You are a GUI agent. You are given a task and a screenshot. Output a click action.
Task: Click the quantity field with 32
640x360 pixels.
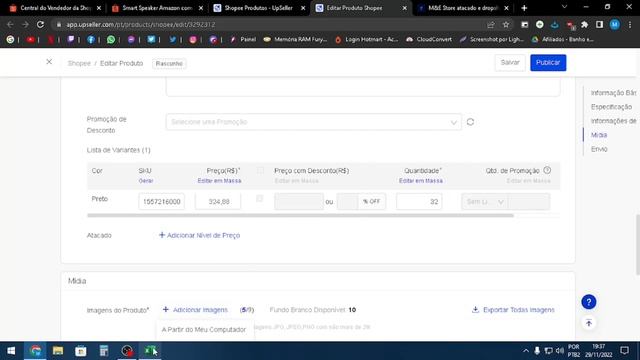point(419,202)
